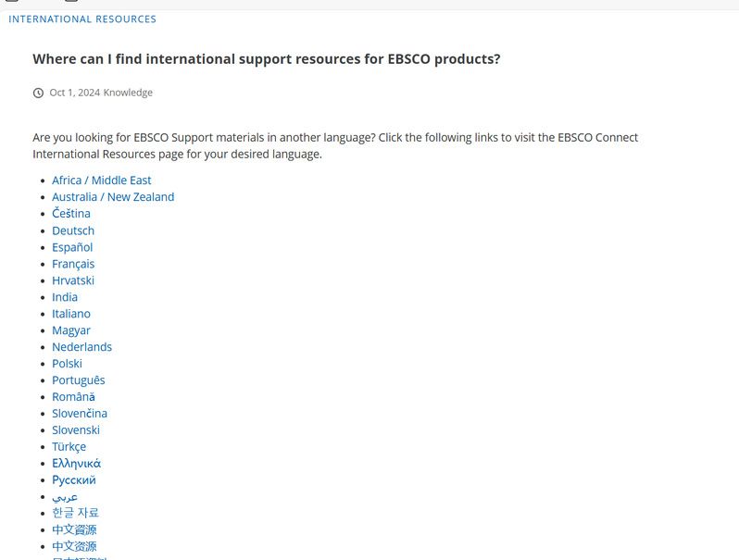Open the Polski language link
This screenshot has height=560, width=739.
[67, 364]
